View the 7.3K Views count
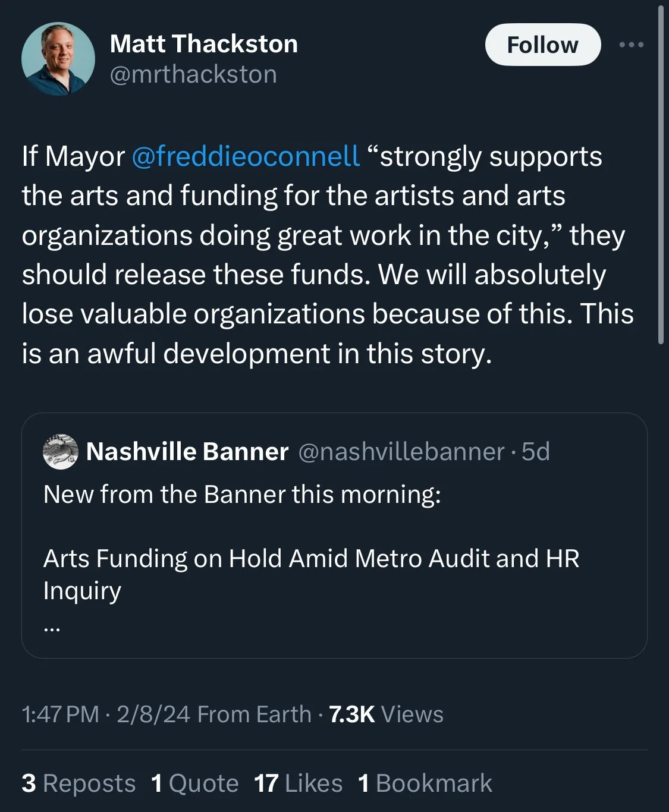The image size is (669, 812). tap(386, 714)
